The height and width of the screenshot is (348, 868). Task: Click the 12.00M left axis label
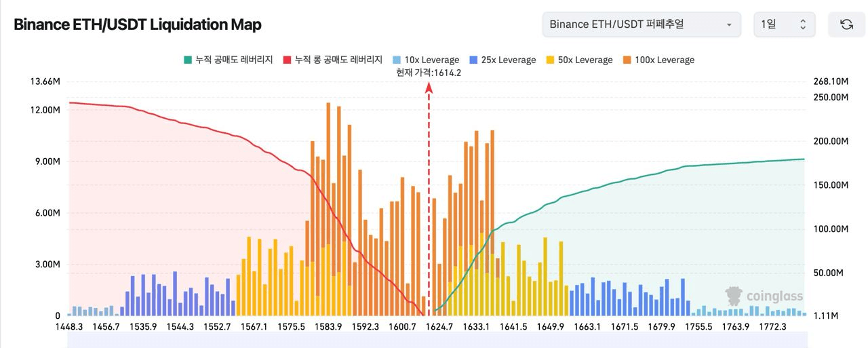tap(46, 110)
